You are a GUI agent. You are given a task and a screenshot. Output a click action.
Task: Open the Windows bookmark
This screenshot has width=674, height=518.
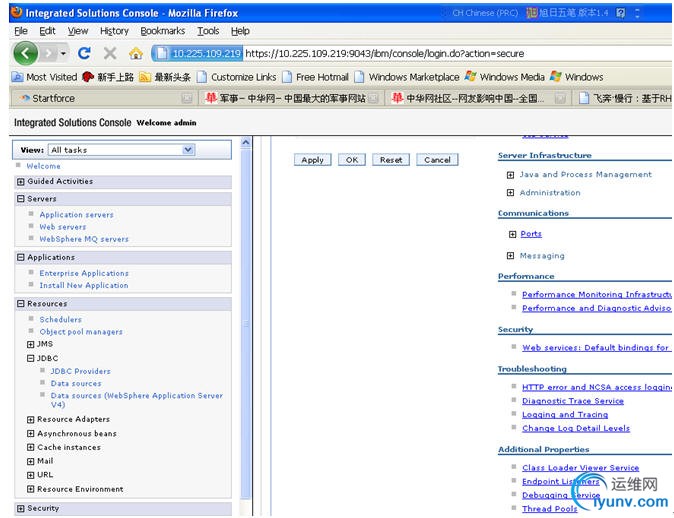(576, 77)
